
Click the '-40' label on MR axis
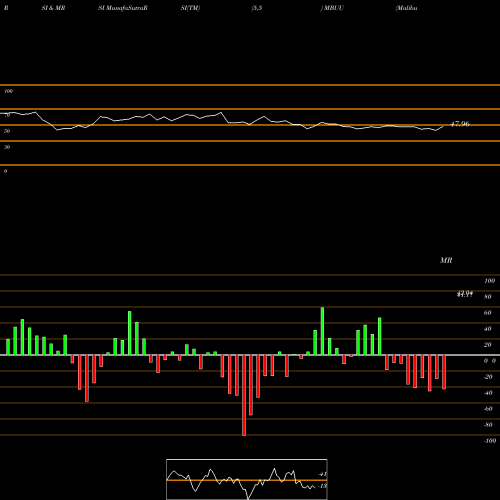coord(488,393)
